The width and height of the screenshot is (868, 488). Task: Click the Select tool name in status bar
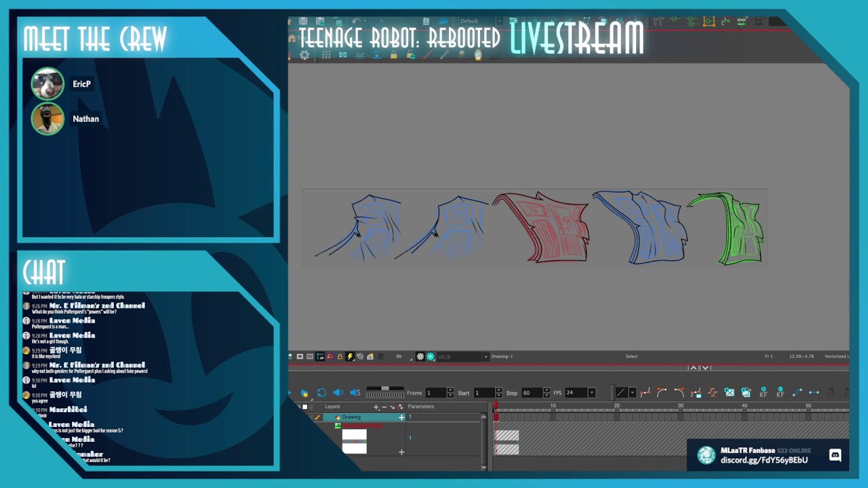click(x=631, y=357)
